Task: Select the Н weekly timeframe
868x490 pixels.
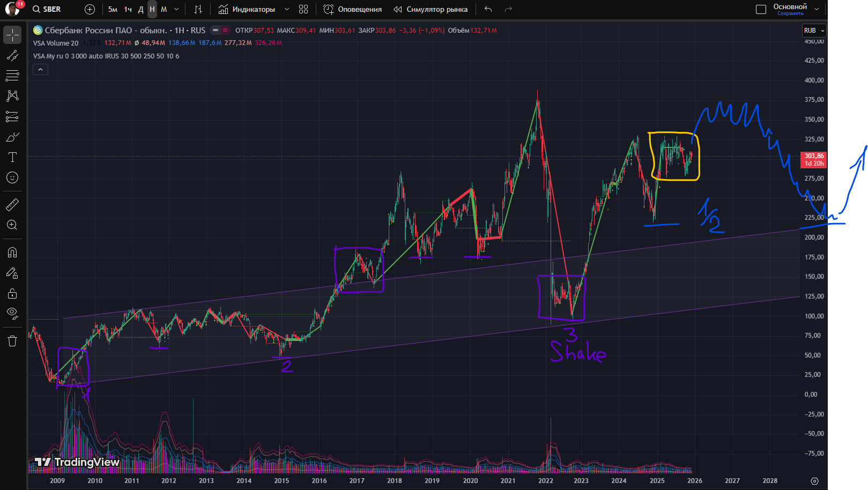Action: click(152, 9)
